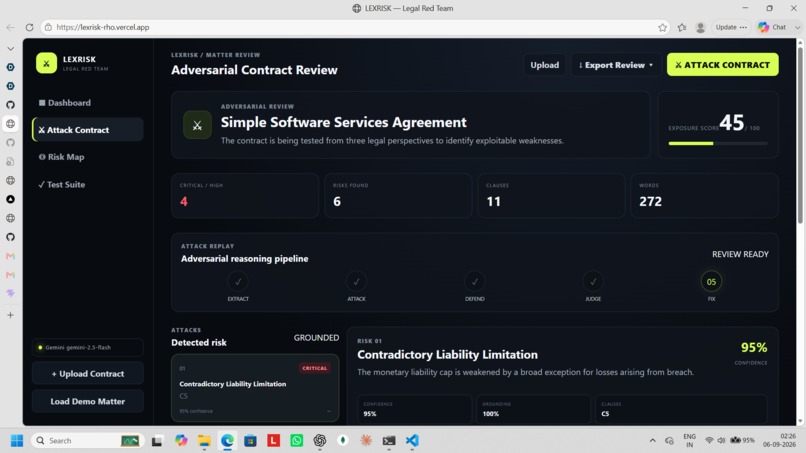Click the Critical / High count 4
The image size is (806, 453).
184,202
